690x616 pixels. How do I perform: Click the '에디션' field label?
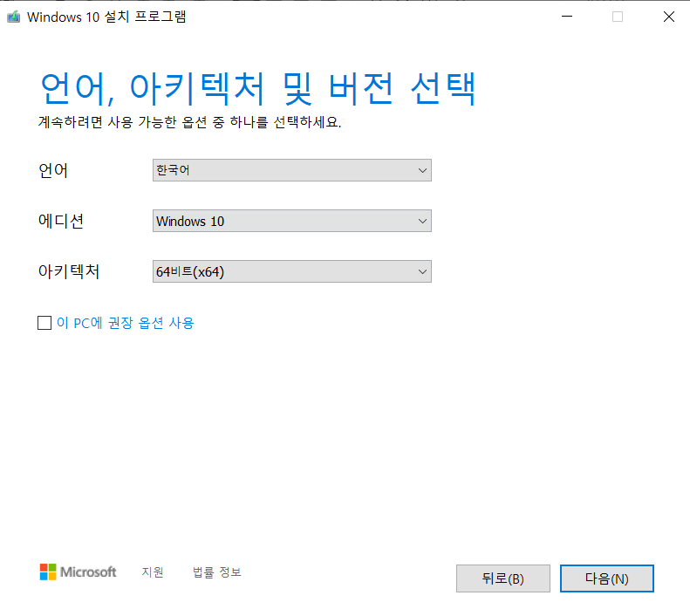[61, 221]
